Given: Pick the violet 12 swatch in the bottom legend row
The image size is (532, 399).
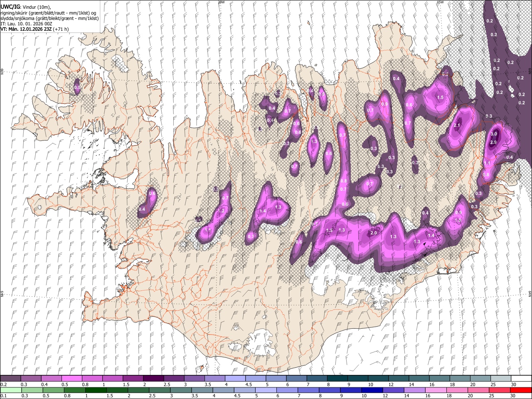Looking at the screenshot, I should [x=393, y=390].
